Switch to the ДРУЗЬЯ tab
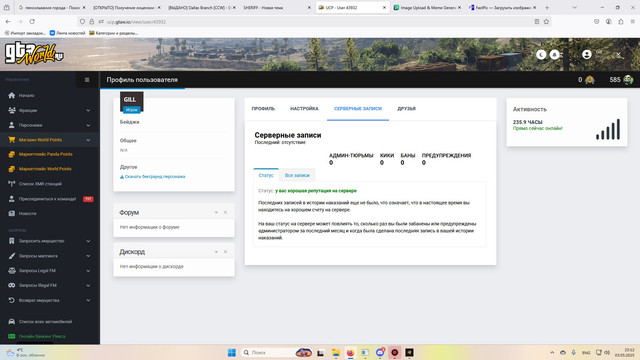This screenshot has width=640, height=360. [x=407, y=109]
